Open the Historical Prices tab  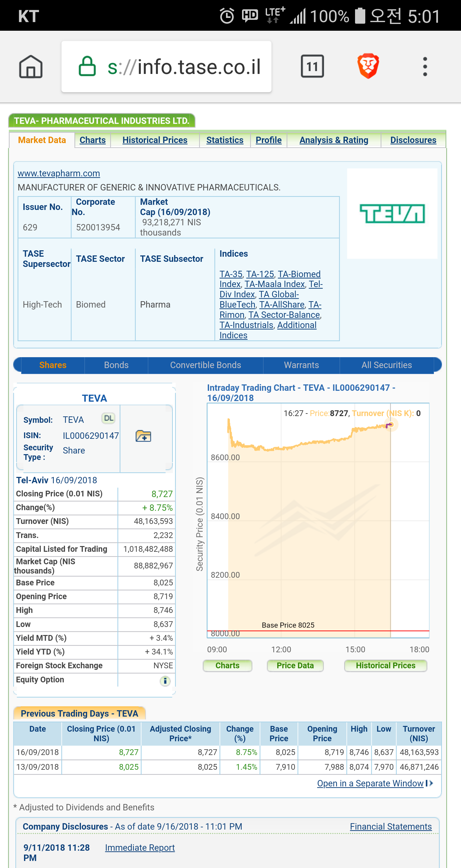(x=155, y=140)
